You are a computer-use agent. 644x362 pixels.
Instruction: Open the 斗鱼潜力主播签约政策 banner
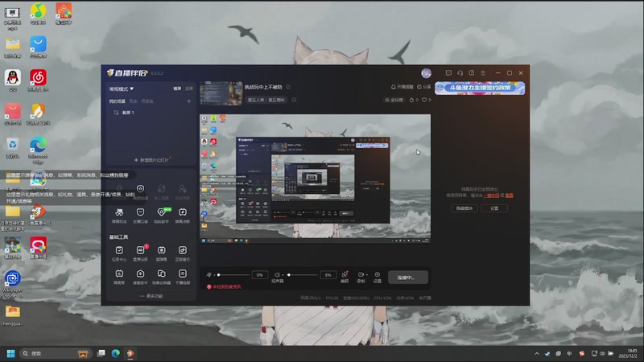(480, 88)
